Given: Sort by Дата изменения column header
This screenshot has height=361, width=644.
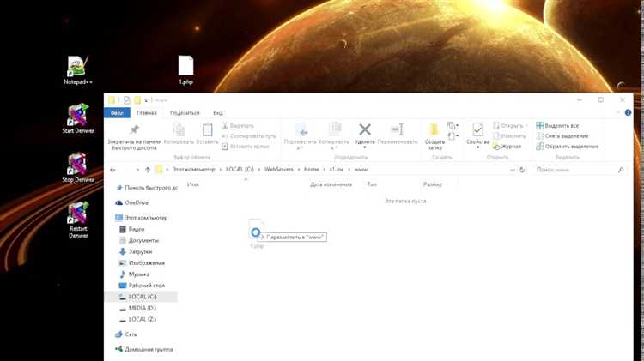Looking at the screenshot, I should 331,184.
